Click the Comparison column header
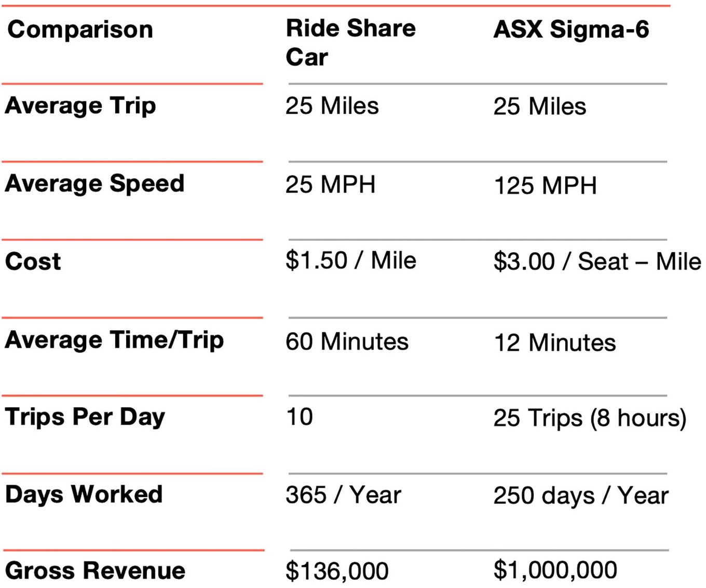This screenshot has height=588, width=706. pos(80,30)
